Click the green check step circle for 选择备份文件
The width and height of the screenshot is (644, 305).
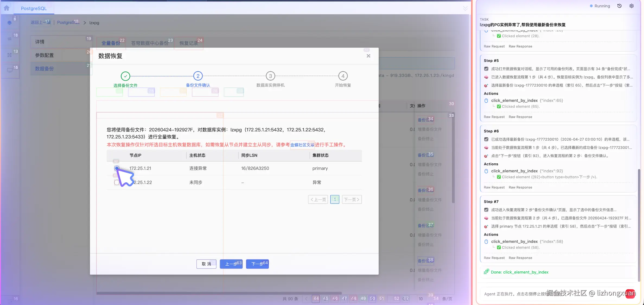[125, 76]
